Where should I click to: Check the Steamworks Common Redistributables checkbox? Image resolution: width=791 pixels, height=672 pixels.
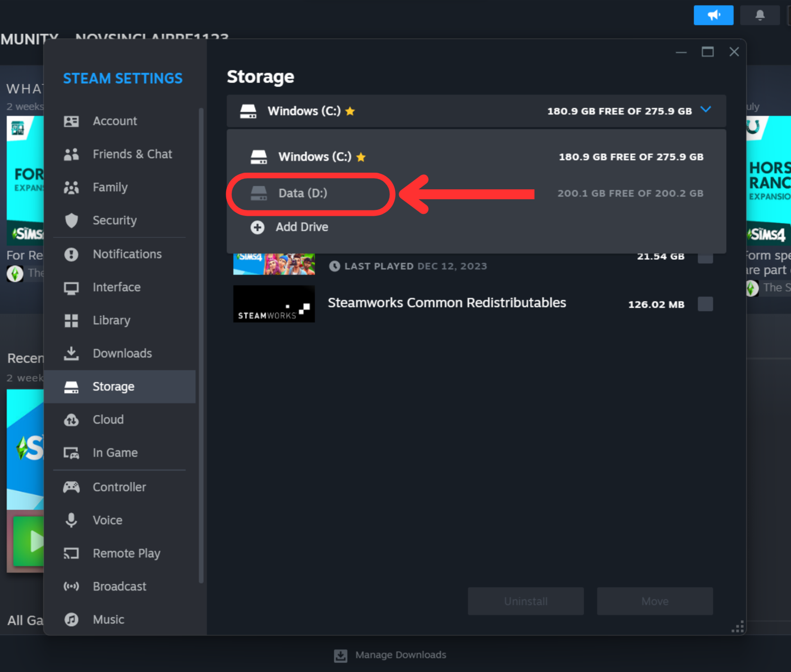pos(705,304)
